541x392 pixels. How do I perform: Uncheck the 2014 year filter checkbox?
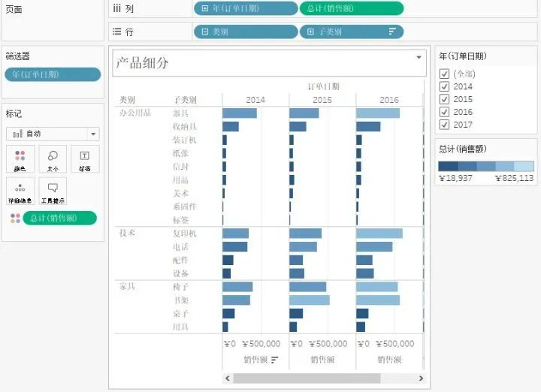(x=444, y=86)
